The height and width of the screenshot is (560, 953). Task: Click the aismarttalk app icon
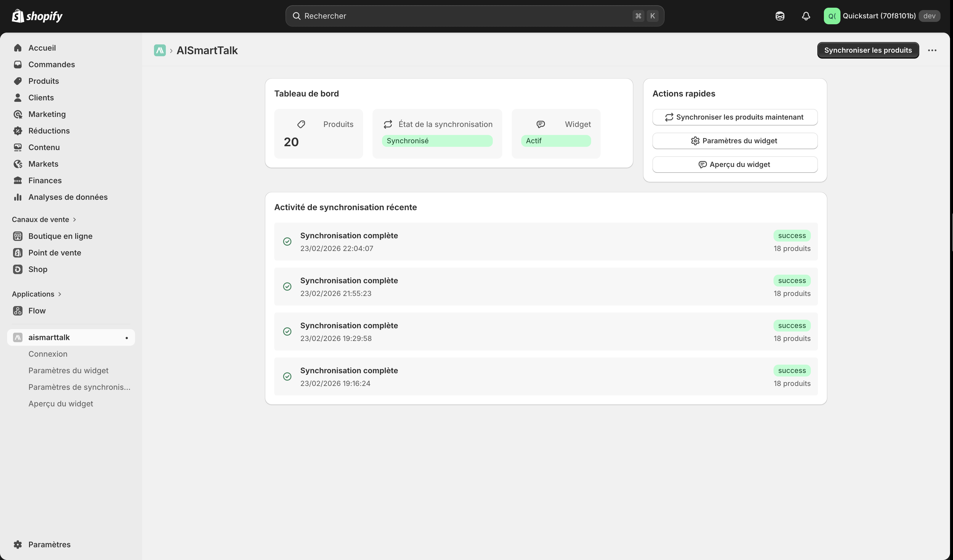17,337
